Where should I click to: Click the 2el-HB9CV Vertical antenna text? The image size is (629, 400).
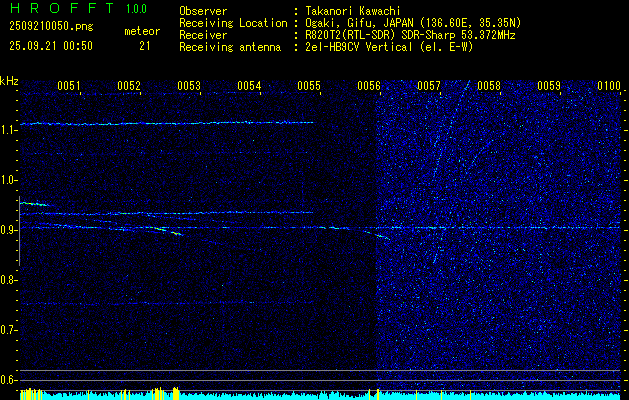[389, 47]
